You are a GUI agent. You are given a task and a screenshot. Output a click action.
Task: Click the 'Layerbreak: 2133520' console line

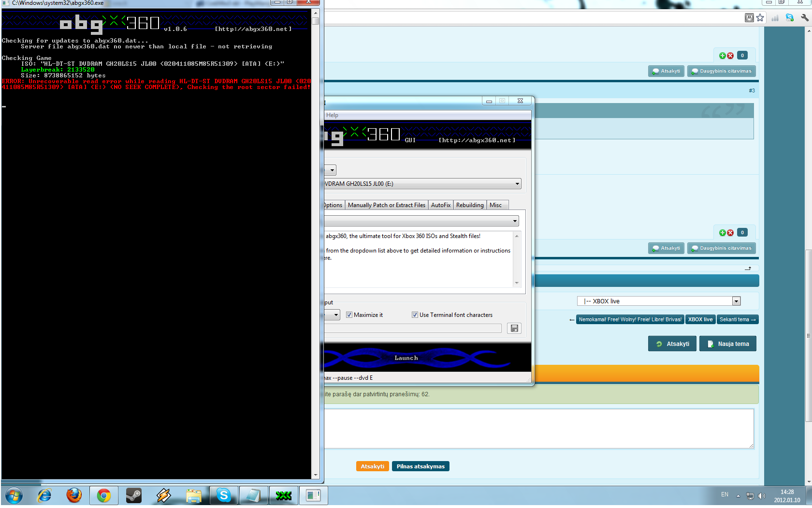[x=58, y=70]
